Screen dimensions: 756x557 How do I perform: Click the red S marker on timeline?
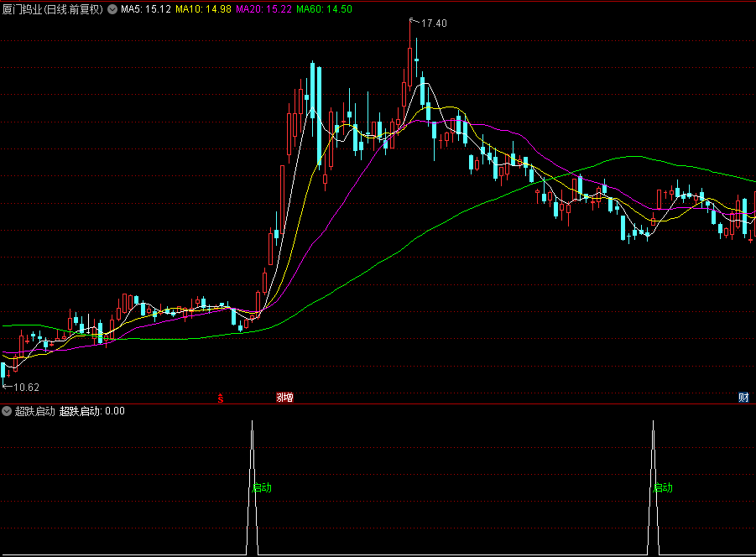pos(221,398)
